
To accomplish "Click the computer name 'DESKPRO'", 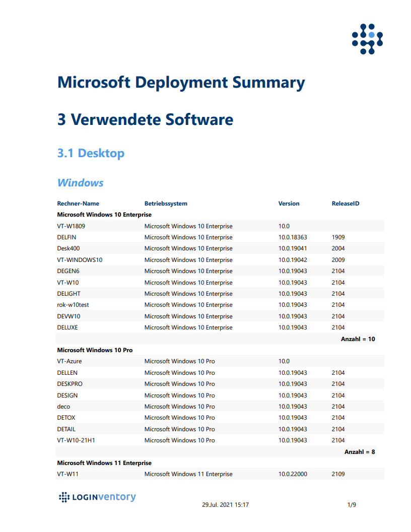I will (70, 384).
